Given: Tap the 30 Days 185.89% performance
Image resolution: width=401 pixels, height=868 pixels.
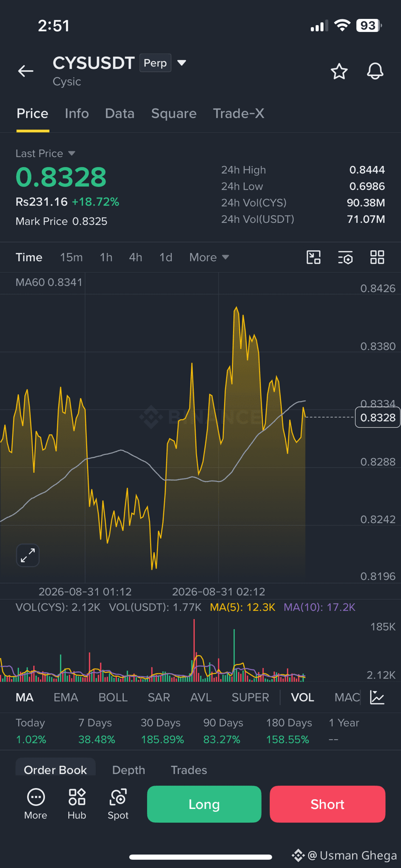Looking at the screenshot, I should (x=162, y=731).
